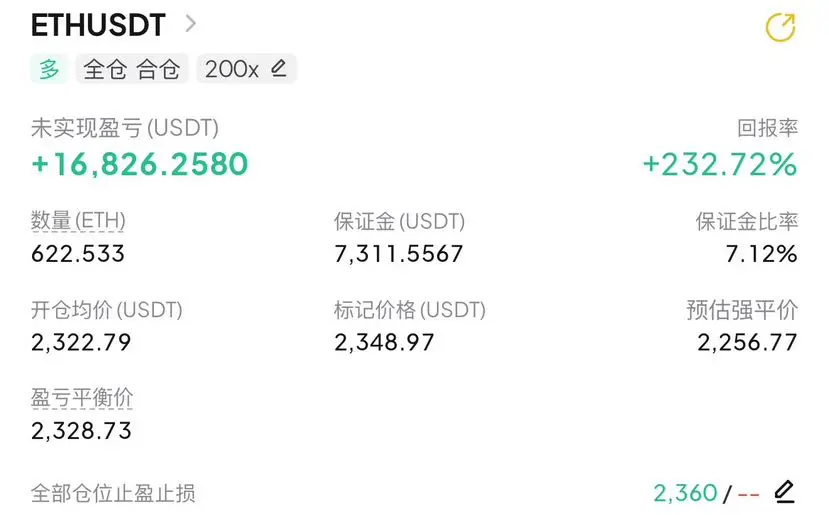
Task: Tap the yellow share position icon
Action: click(x=780, y=27)
